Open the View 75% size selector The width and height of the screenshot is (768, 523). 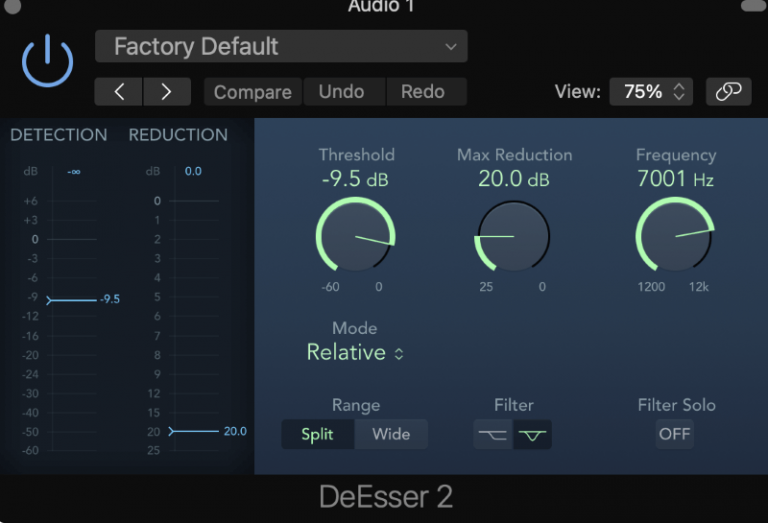pos(651,92)
